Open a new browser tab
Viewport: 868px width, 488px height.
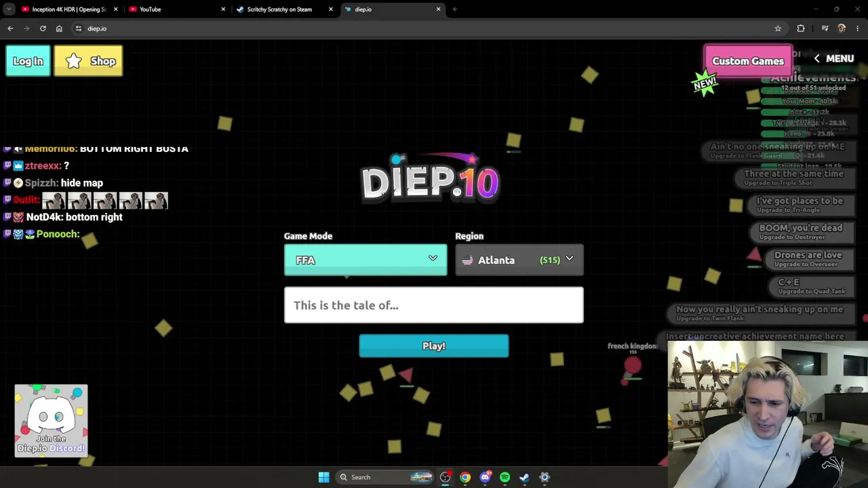pos(454,9)
